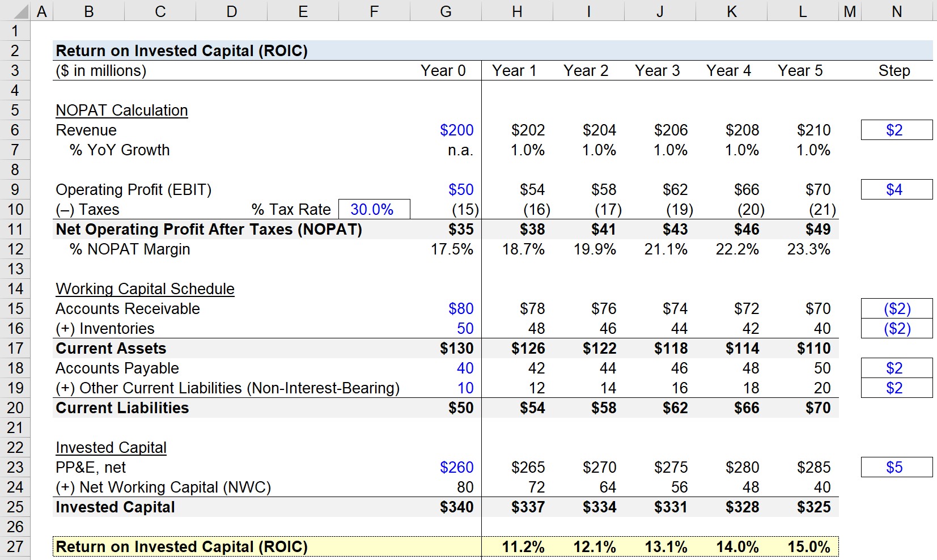Click the NOPAT Calculation heading cell

122,110
